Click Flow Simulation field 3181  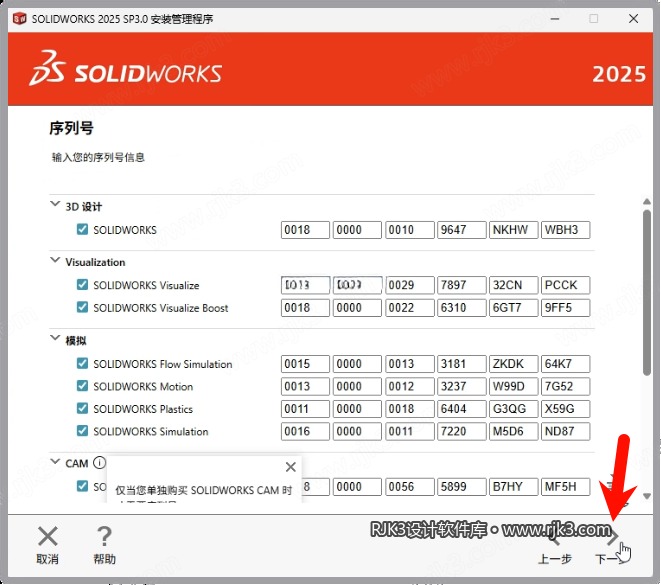click(x=462, y=364)
